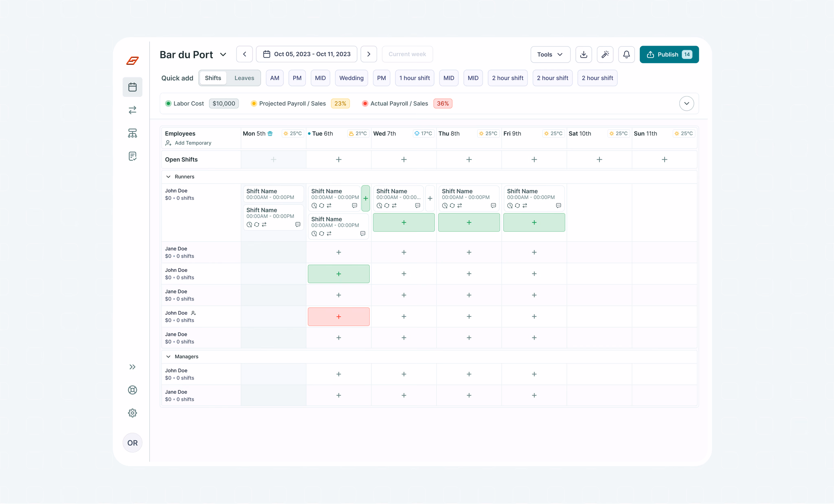Click comment icon on Thu 8th shift
This screenshot has height=504, width=834.
pos(493,206)
